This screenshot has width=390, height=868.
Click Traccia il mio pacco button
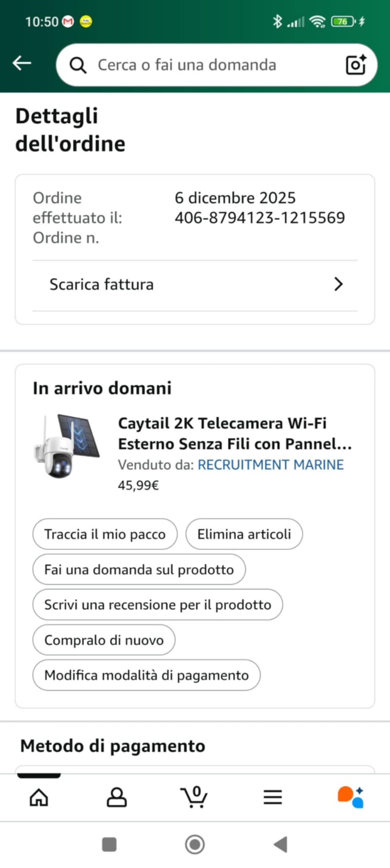click(105, 534)
